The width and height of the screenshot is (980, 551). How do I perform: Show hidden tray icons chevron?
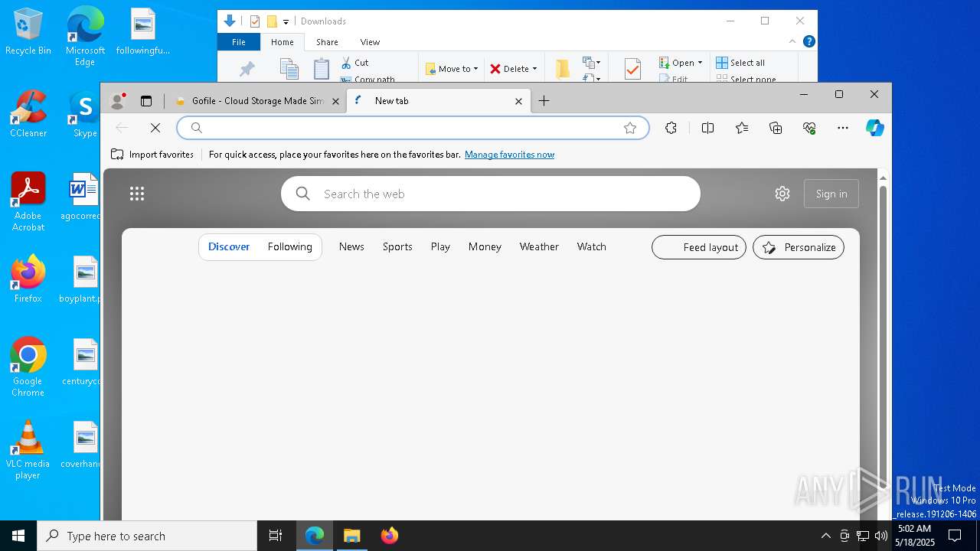[825, 536]
